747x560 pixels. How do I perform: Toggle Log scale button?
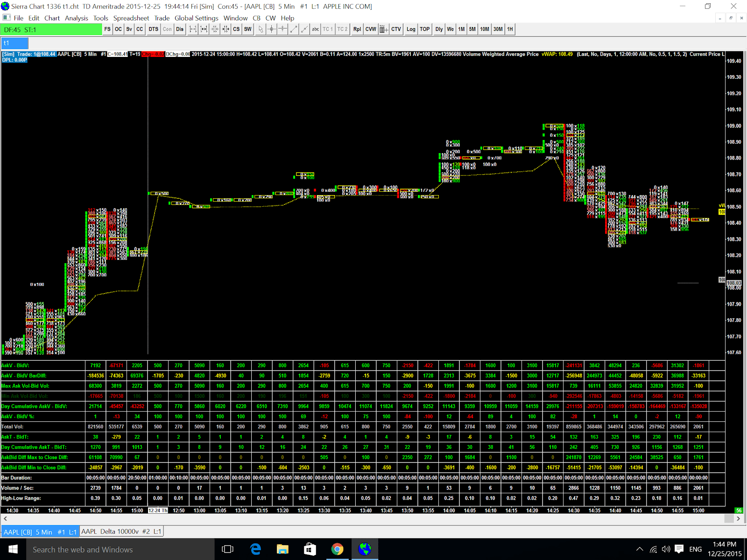click(x=411, y=29)
